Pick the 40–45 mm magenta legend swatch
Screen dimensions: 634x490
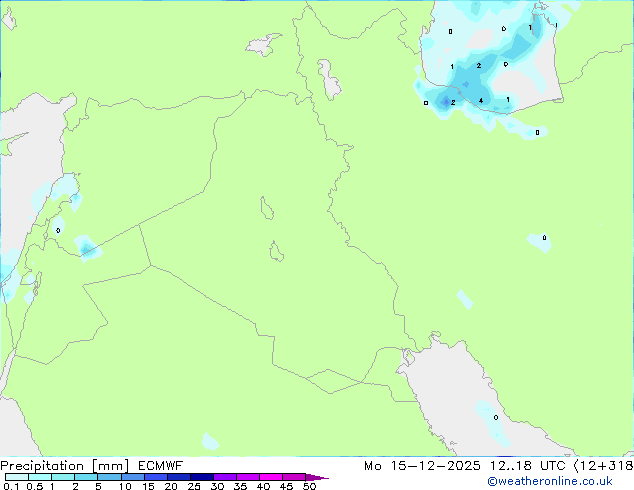point(271,477)
